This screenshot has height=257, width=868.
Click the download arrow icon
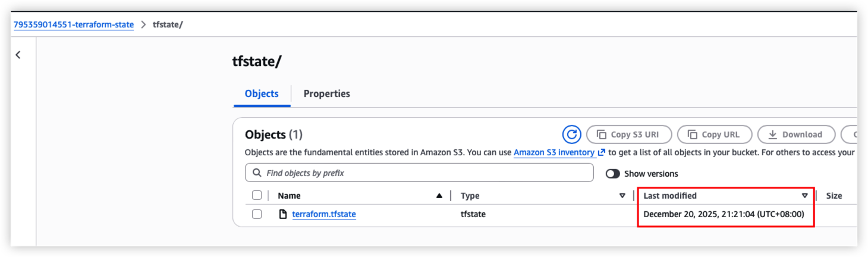pos(773,134)
